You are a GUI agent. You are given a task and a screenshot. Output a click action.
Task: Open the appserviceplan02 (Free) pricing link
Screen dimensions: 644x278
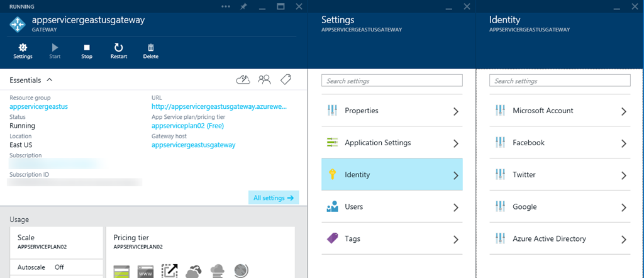pos(187,126)
